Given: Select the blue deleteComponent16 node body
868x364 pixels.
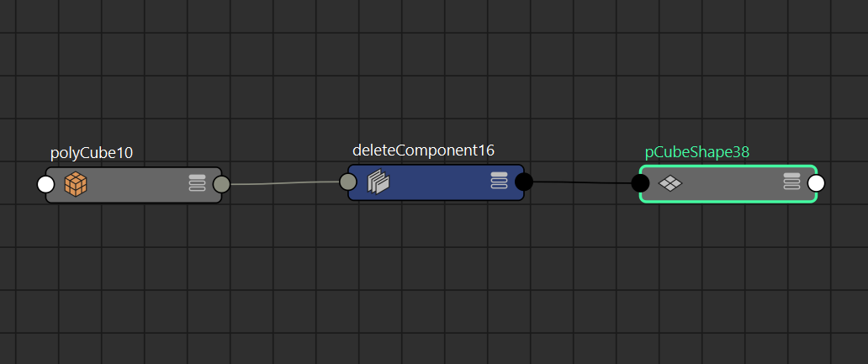Looking at the screenshot, I should [x=437, y=182].
